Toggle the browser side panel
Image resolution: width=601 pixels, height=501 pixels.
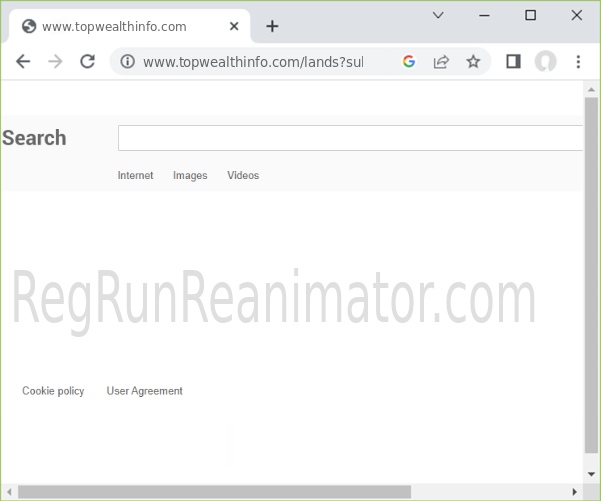pos(513,62)
